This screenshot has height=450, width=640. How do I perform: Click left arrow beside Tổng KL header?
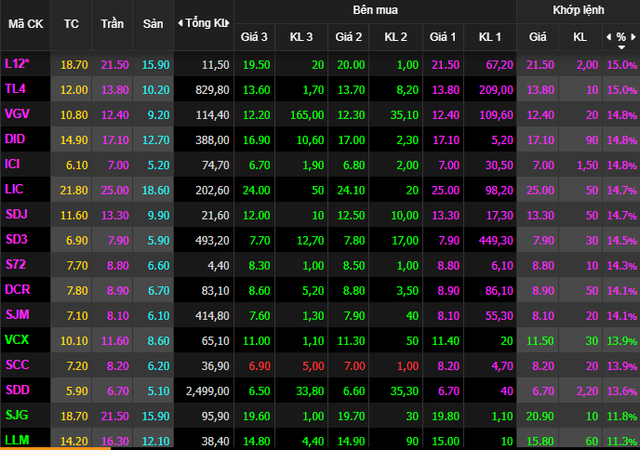pos(180,24)
